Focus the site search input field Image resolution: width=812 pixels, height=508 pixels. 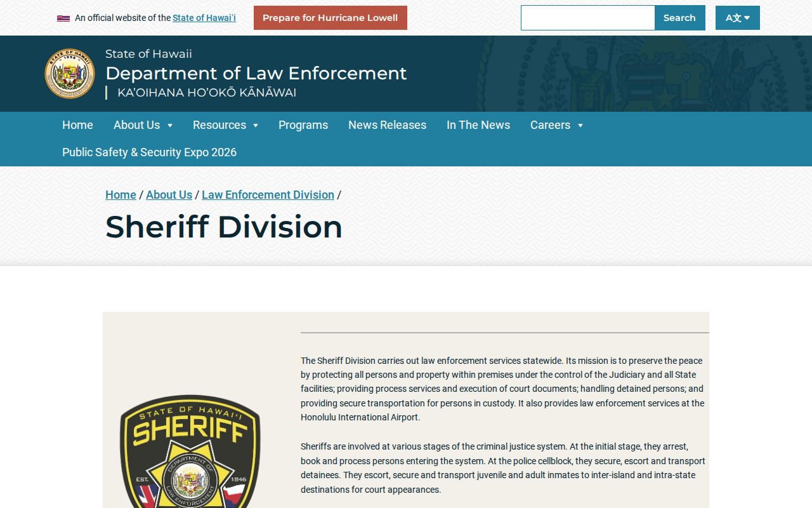pos(587,18)
